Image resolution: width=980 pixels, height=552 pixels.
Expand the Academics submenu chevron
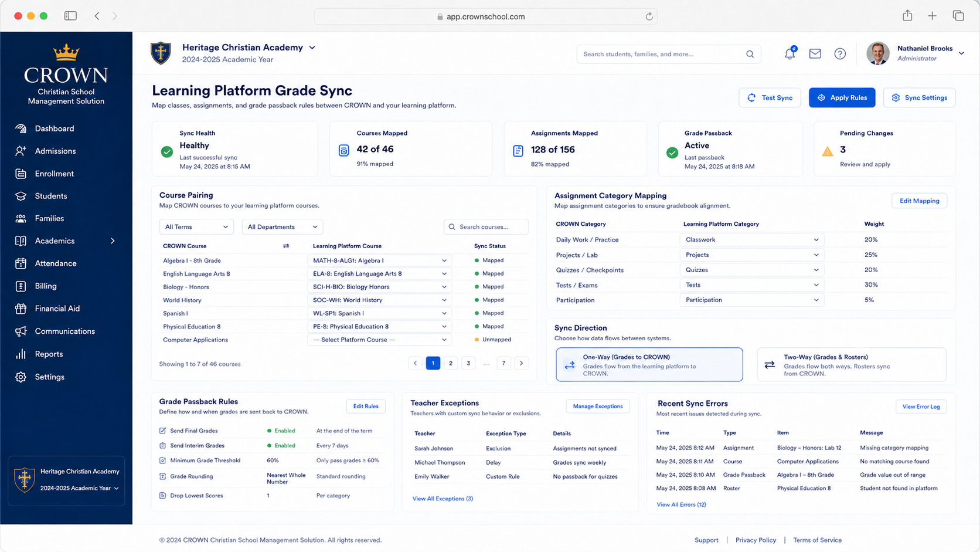tap(113, 241)
